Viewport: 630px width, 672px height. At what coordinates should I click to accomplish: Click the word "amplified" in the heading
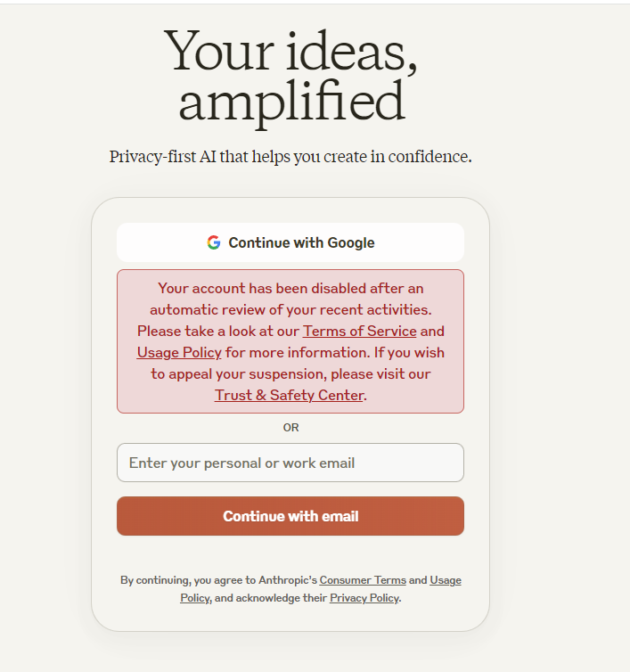[x=292, y=102]
